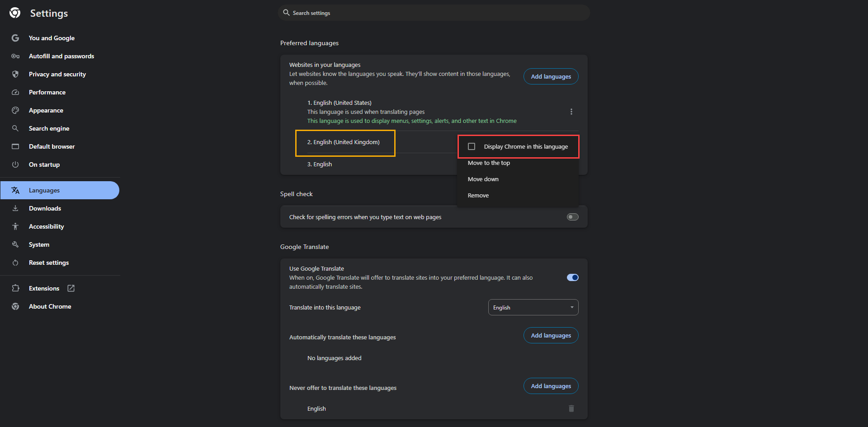Image resolution: width=868 pixels, height=427 pixels.
Task: Click the Accessibility person icon
Action: pos(15,226)
